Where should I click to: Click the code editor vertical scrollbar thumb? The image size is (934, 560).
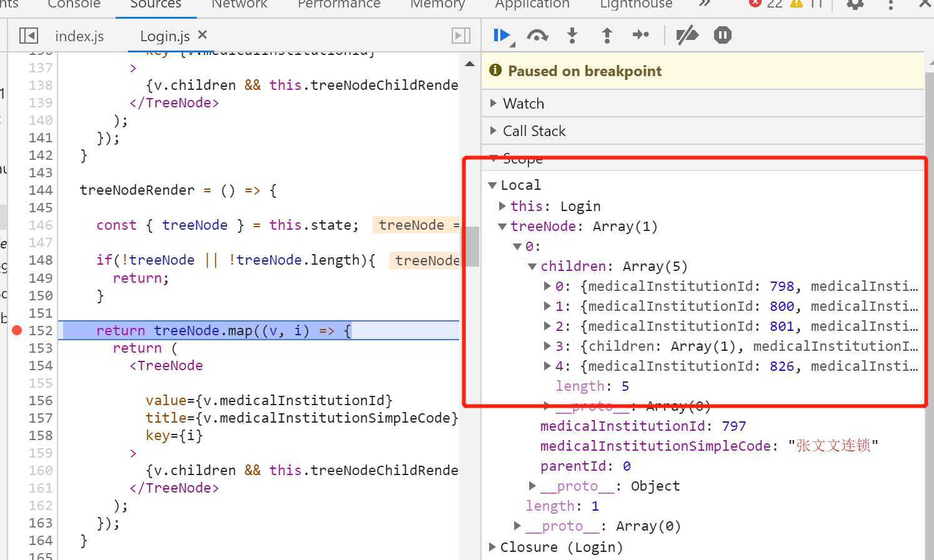point(472,246)
